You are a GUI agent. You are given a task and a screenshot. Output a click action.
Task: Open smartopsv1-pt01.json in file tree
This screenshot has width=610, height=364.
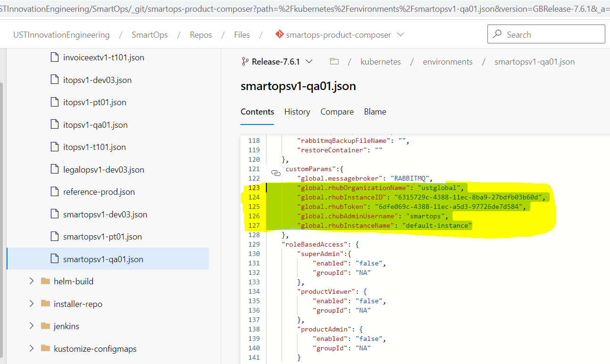(102, 237)
